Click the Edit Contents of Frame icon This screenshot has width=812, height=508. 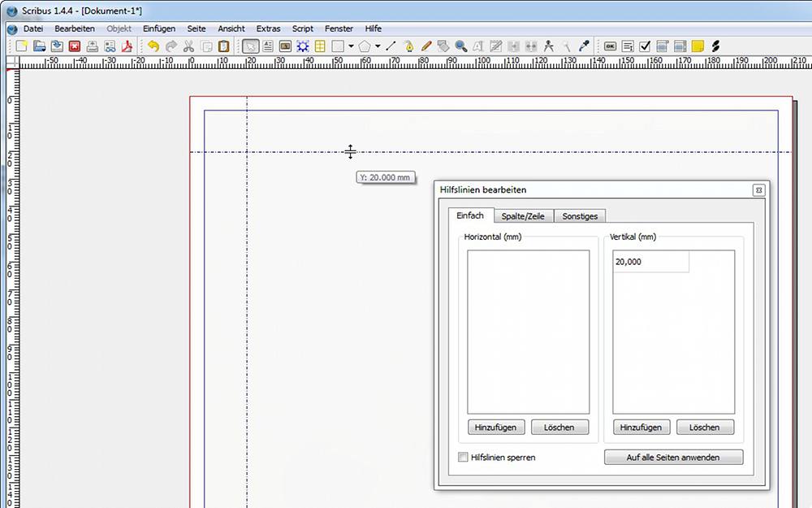tap(478, 46)
